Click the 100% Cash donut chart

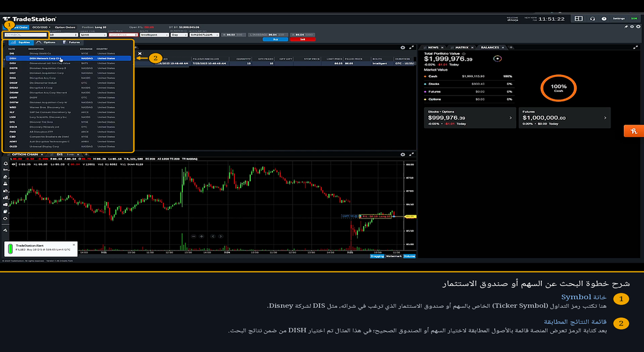[558, 88]
